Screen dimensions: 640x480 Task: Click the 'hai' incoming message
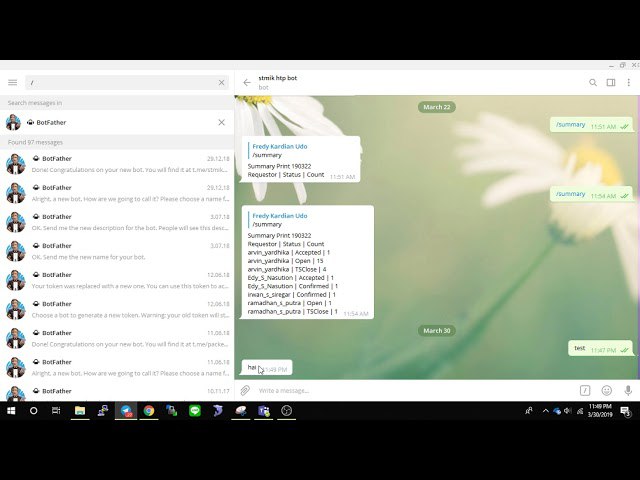click(267, 368)
